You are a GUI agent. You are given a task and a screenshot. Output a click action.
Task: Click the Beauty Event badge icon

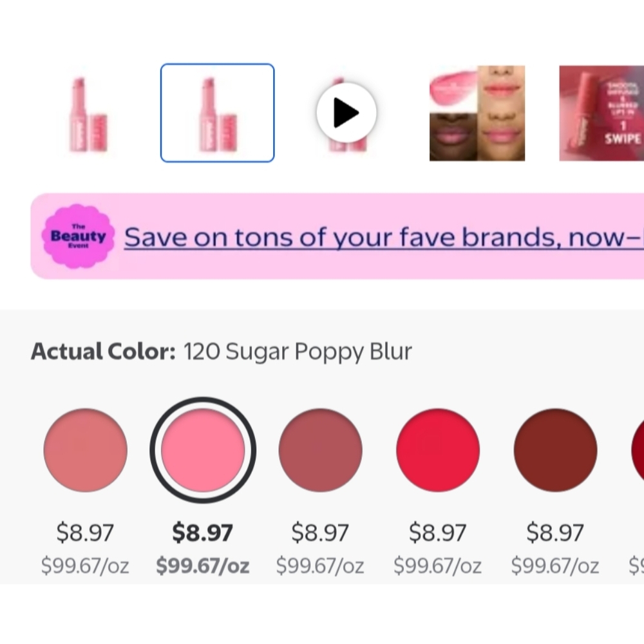(78, 236)
